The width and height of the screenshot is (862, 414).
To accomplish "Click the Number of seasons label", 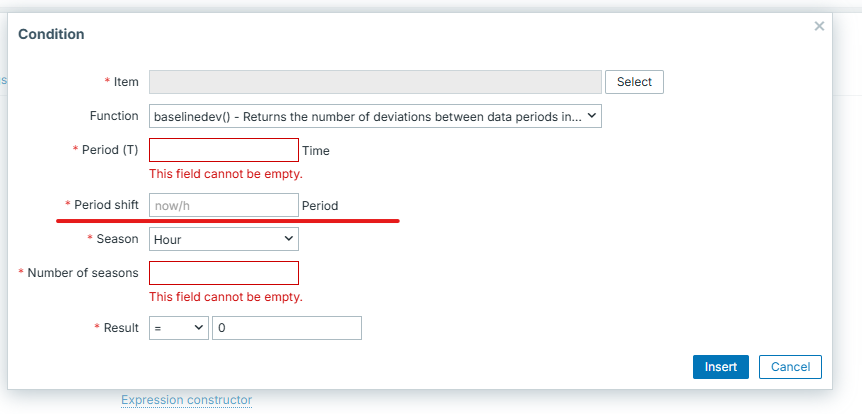I will point(83,273).
